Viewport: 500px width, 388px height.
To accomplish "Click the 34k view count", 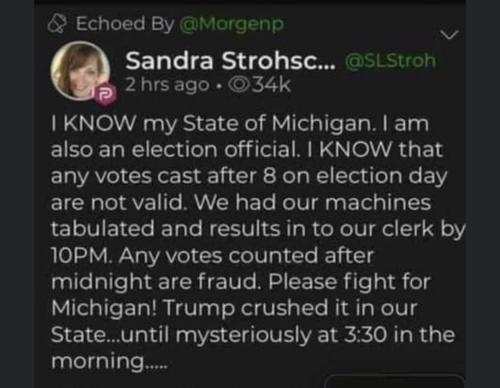I will pyautogui.click(x=271, y=85).
